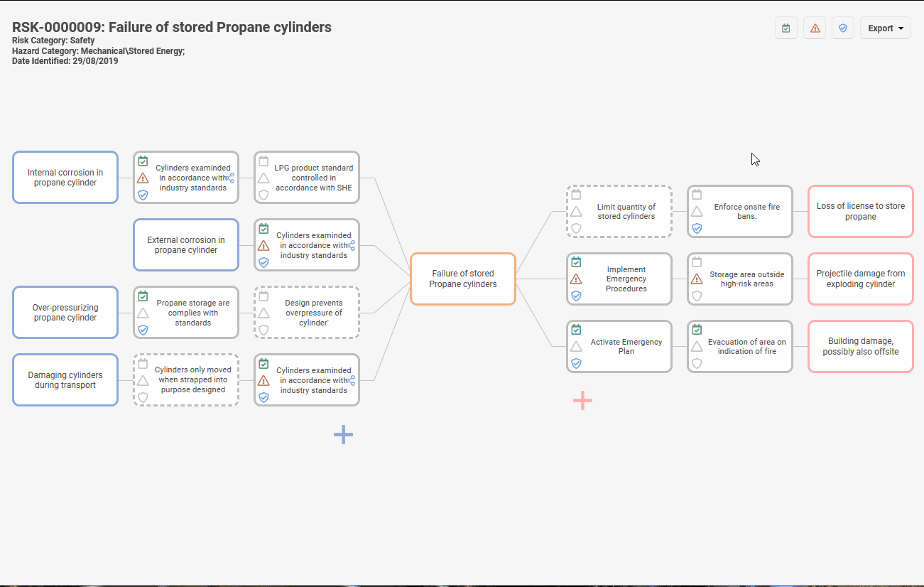The image size is (924, 587).
Task: Open the Design prevents overpressure of cylinder control
Action: [314, 313]
